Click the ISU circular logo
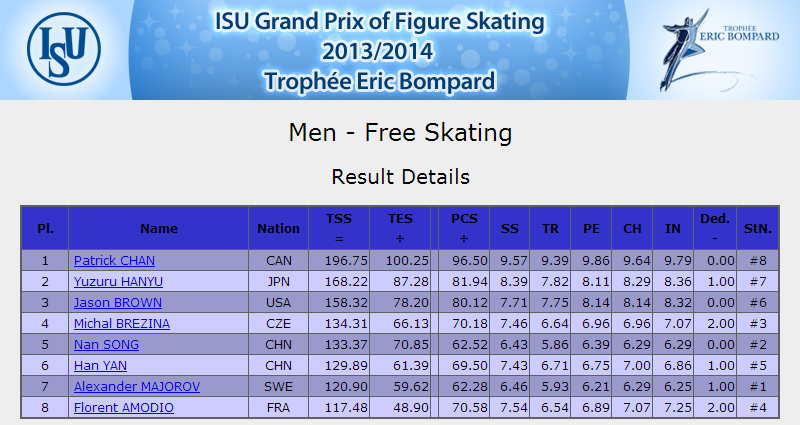The height and width of the screenshot is (425, 800). [x=64, y=49]
